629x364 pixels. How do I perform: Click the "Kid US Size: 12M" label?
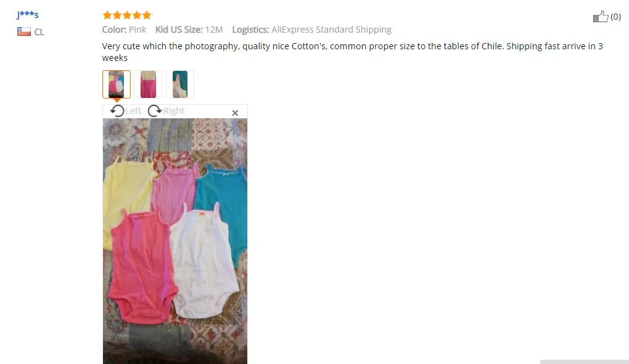189,30
